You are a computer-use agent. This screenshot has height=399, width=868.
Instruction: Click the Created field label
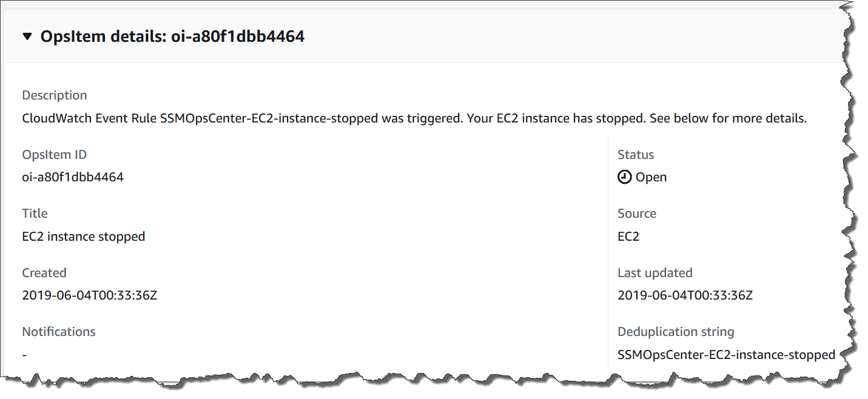[44, 273]
